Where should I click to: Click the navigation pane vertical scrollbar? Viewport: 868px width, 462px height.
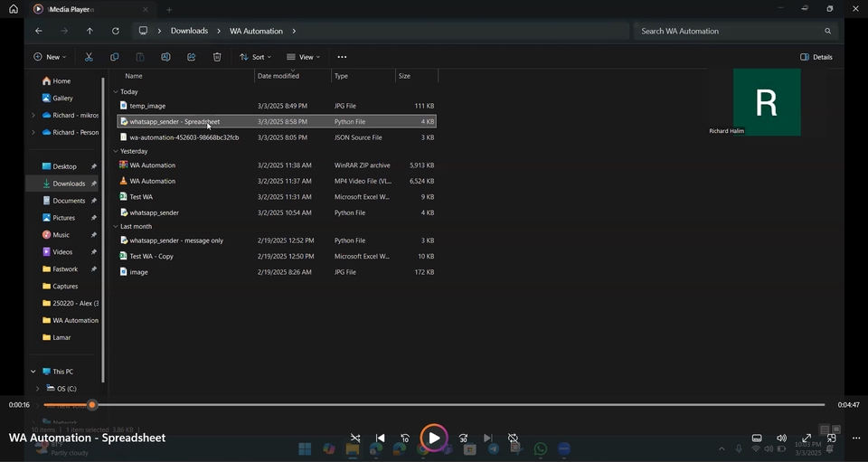click(x=103, y=230)
